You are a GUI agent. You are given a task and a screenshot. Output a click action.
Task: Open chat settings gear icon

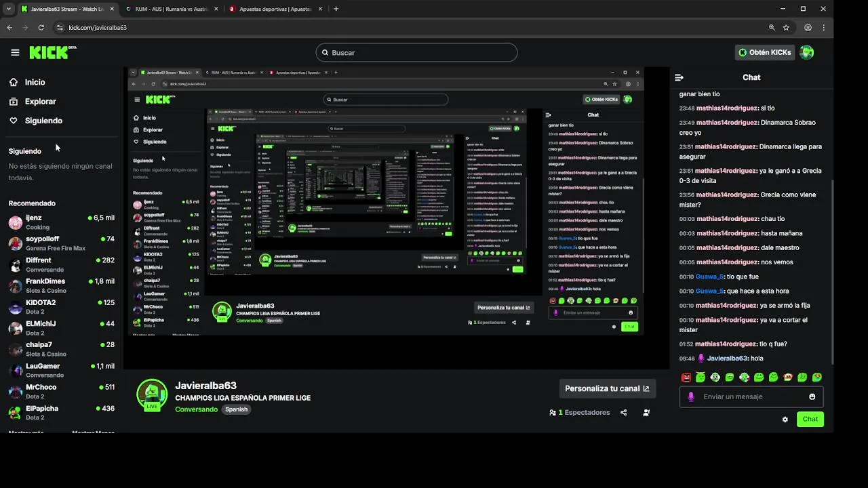click(x=785, y=419)
